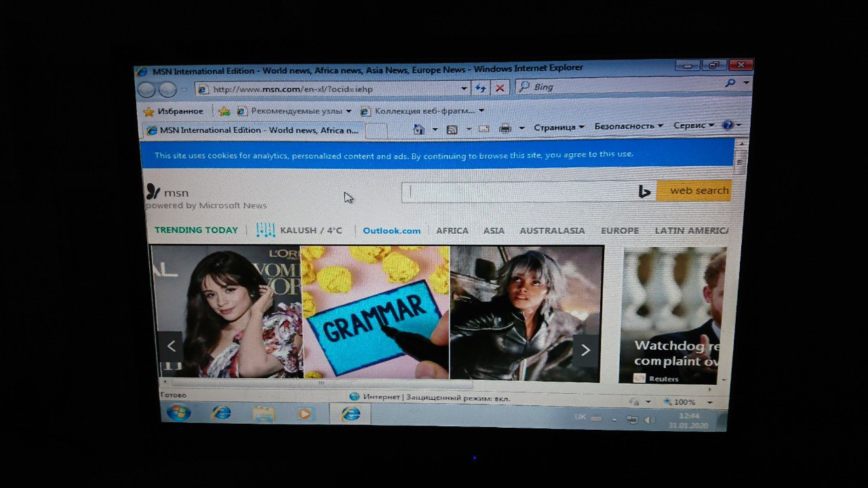Open the woman in floral dress thumbnail
This screenshot has height=488, width=868.
[x=226, y=310]
